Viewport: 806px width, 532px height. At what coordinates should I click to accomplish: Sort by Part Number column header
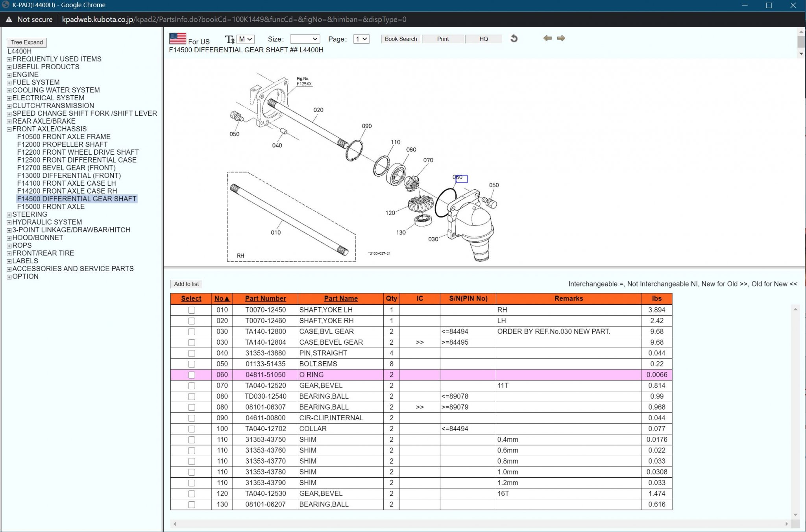265,298
